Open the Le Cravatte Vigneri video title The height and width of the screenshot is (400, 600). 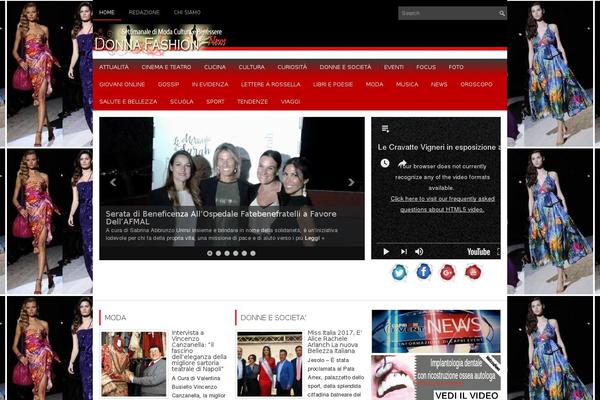coord(439,147)
